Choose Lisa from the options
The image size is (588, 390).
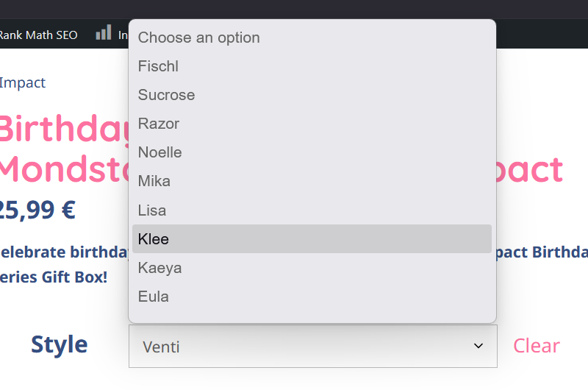tap(312, 210)
